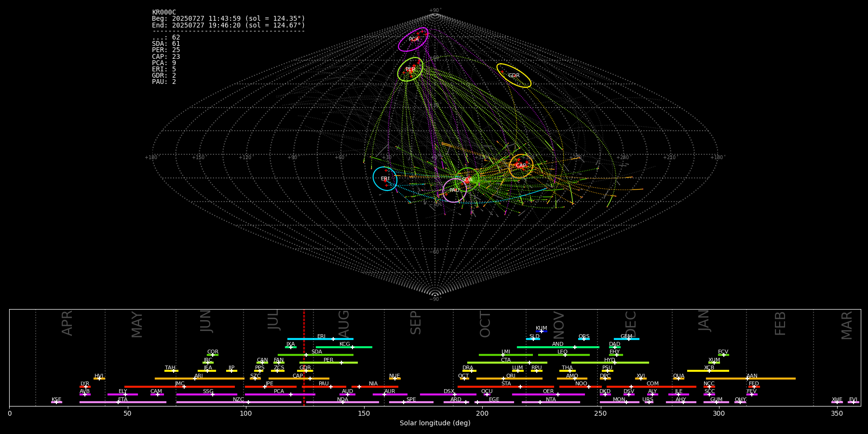Click the SDA shower label in the timeline
868x434 pixels.
[x=317, y=352]
